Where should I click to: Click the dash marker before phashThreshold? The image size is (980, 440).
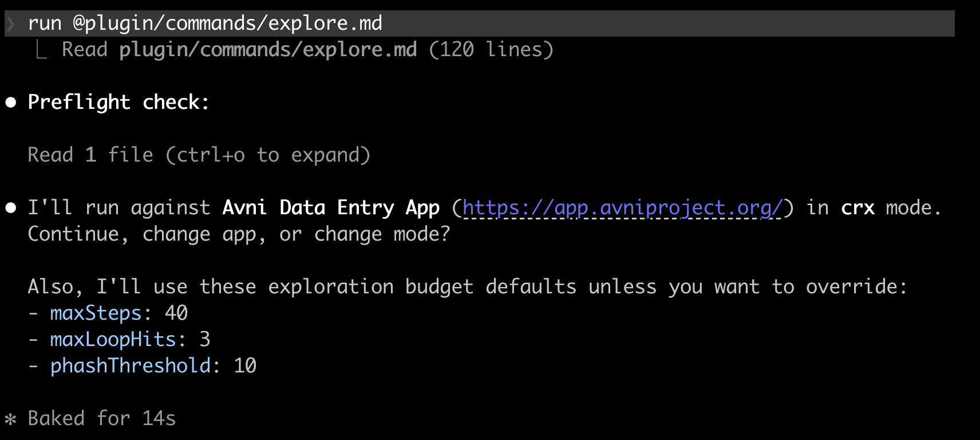pyautogui.click(x=34, y=366)
